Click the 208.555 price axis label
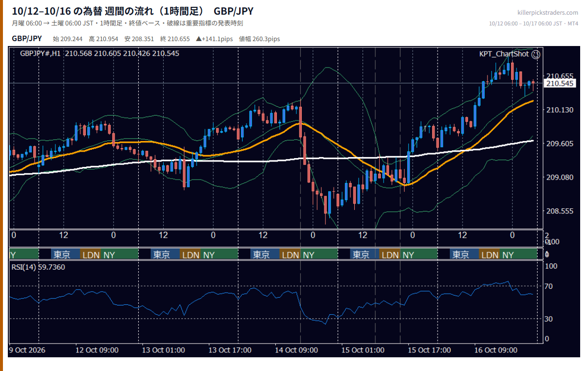 tap(560, 211)
